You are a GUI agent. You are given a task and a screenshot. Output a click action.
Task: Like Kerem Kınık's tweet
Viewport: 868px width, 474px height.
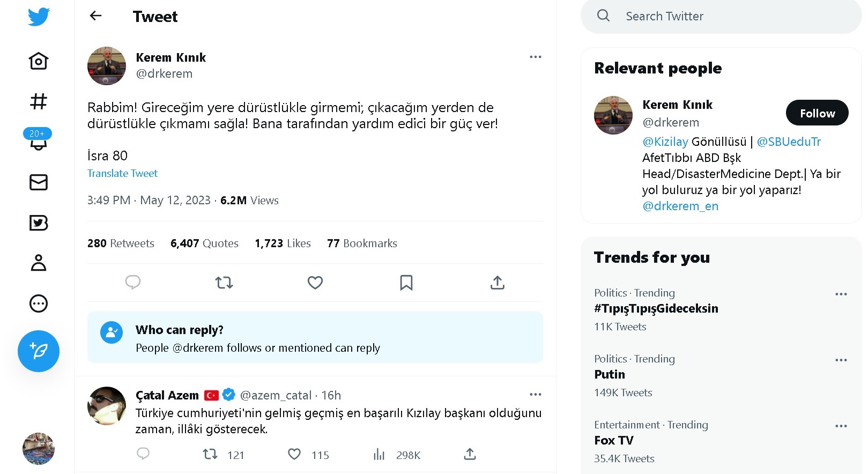point(315,282)
